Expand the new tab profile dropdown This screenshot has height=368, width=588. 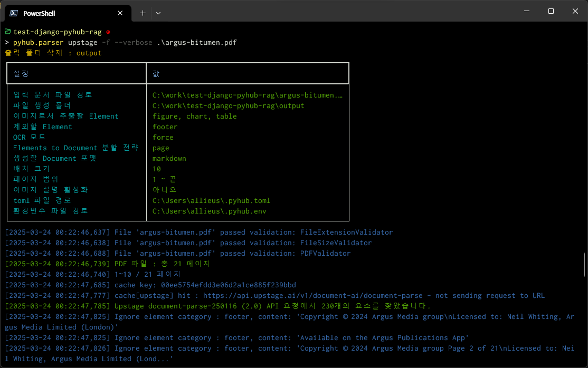click(x=158, y=13)
